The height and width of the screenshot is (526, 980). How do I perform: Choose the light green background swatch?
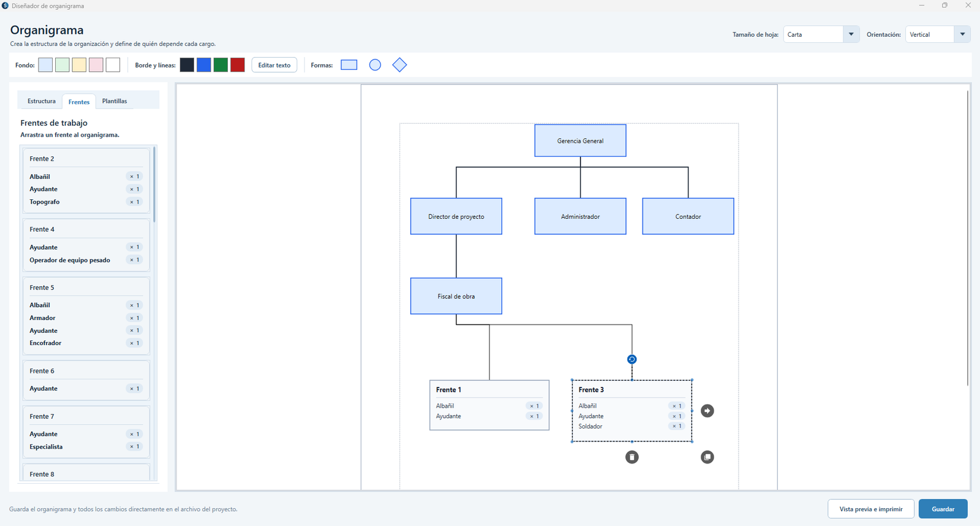62,65
